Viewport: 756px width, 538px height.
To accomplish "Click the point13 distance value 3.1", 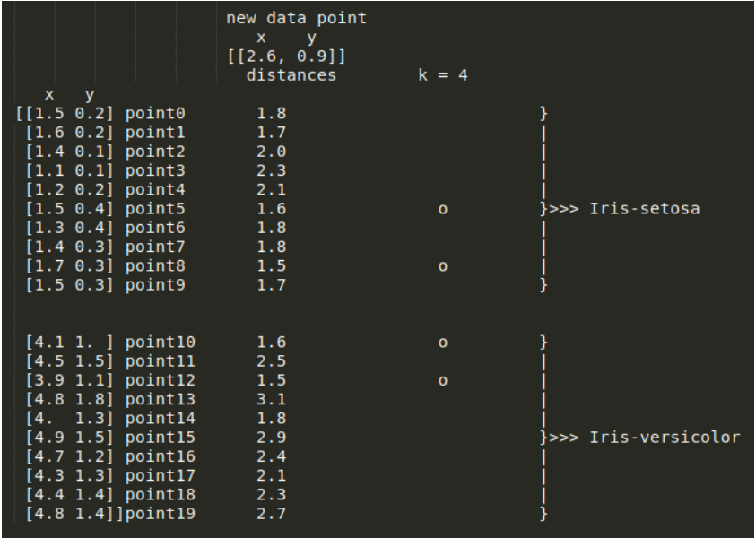I will (272, 400).
